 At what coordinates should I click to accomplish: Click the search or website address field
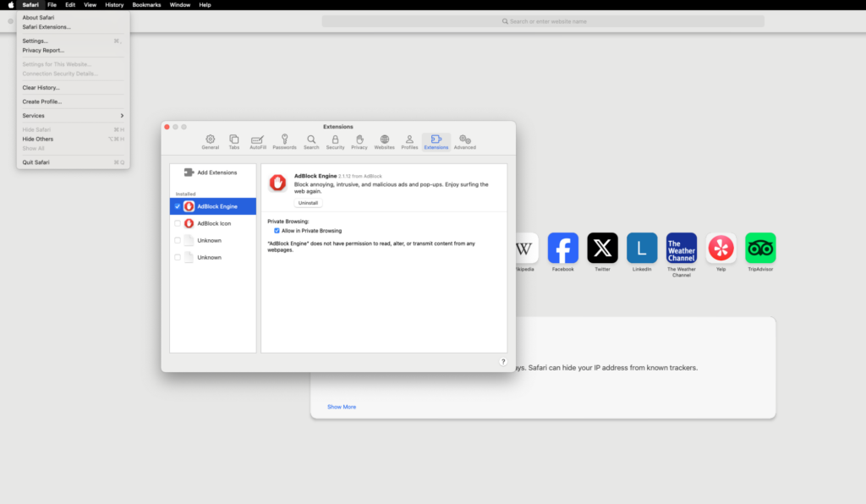pyautogui.click(x=543, y=21)
